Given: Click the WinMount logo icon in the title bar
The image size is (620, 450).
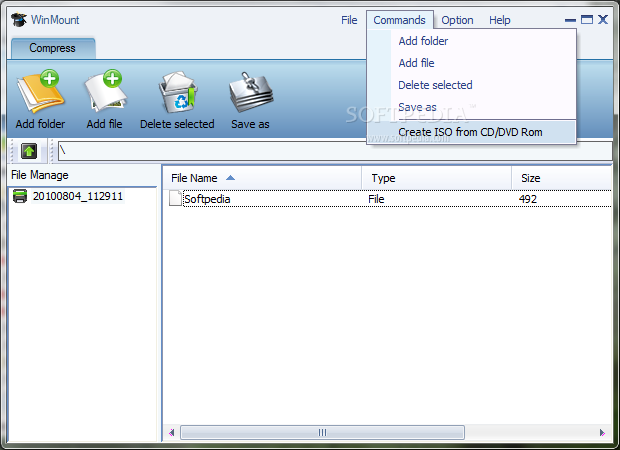Looking at the screenshot, I should (19, 19).
